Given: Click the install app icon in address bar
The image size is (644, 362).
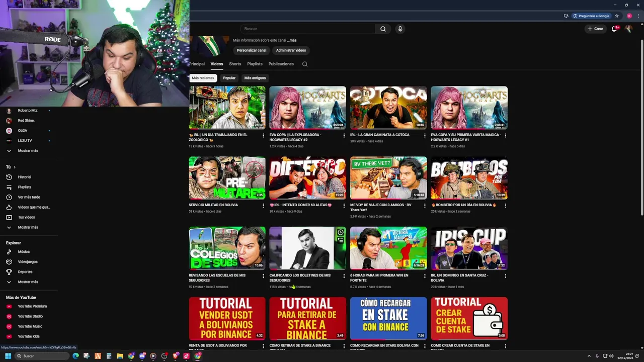Looking at the screenshot, I should 566,16.
